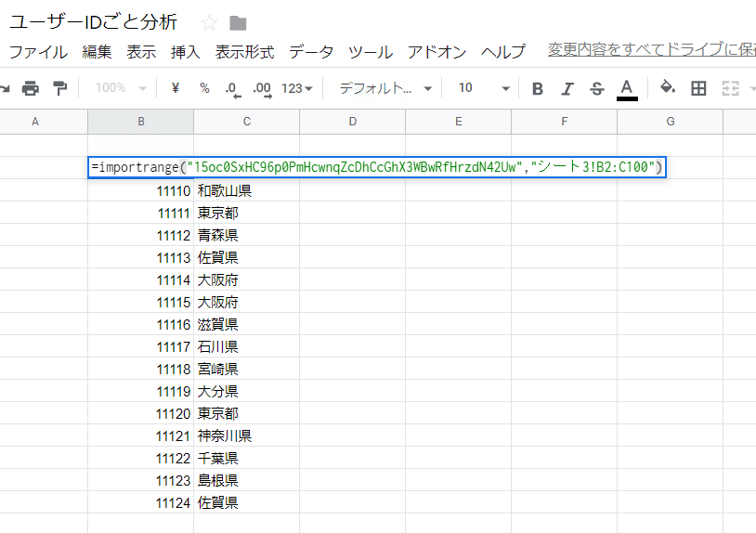Click the 変更内容をすべてドライブに保存 link
The height and width of the screenshot is (533, 756).
tap(652, 49)
